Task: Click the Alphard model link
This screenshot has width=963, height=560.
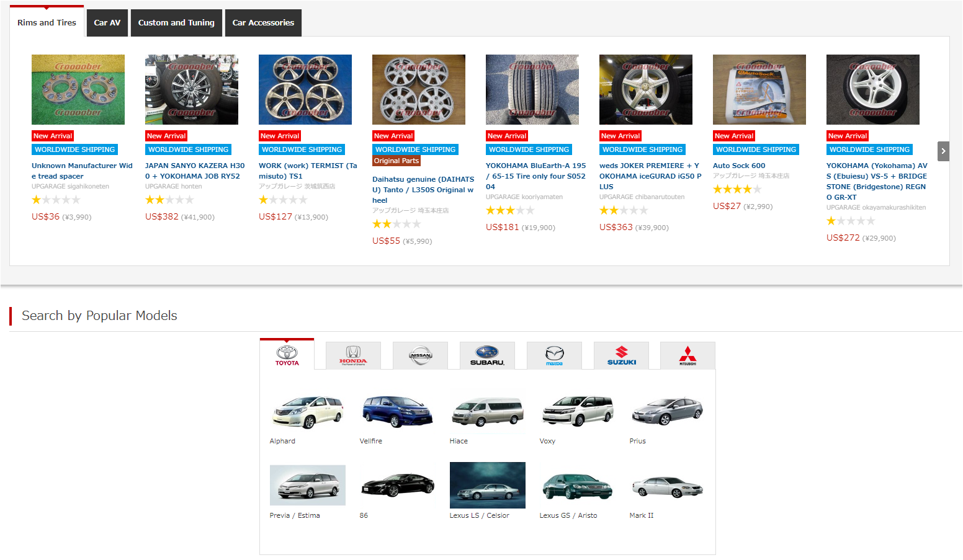Action: pyautogui.click(x=282, y=441)
